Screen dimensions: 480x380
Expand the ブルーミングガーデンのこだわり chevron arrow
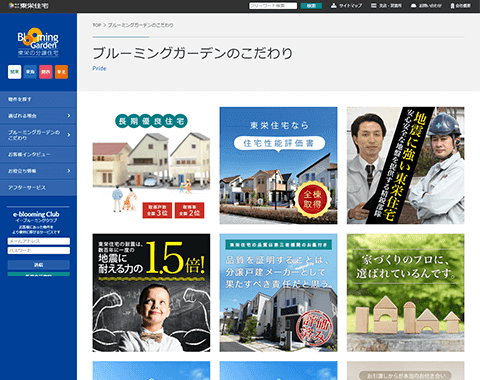click(69, 135)
